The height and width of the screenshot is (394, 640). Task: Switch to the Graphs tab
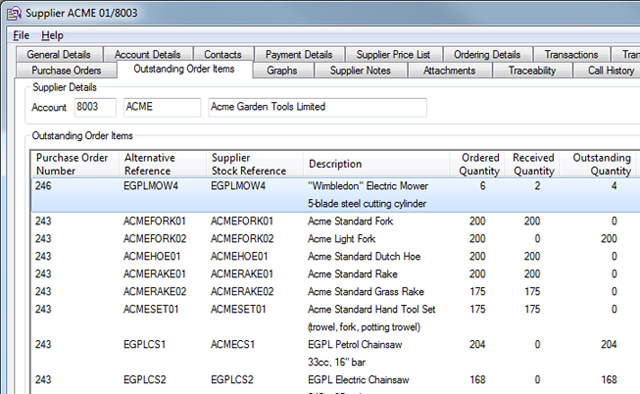pos(282,70)
